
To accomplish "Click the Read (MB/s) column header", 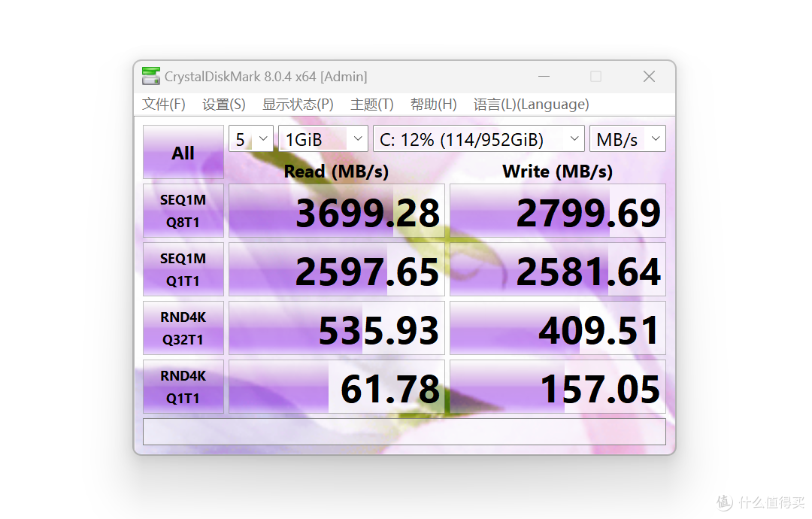I will click(337, 171).
